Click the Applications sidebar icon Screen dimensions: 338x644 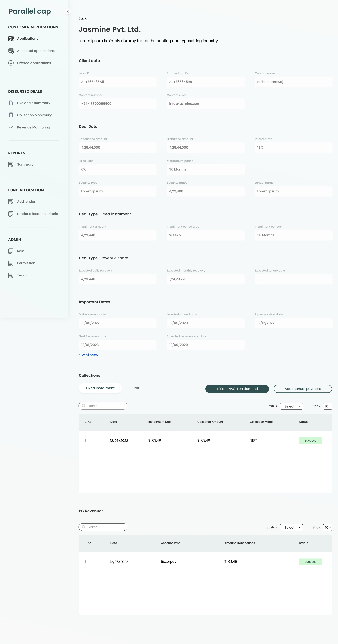(11, 39)
